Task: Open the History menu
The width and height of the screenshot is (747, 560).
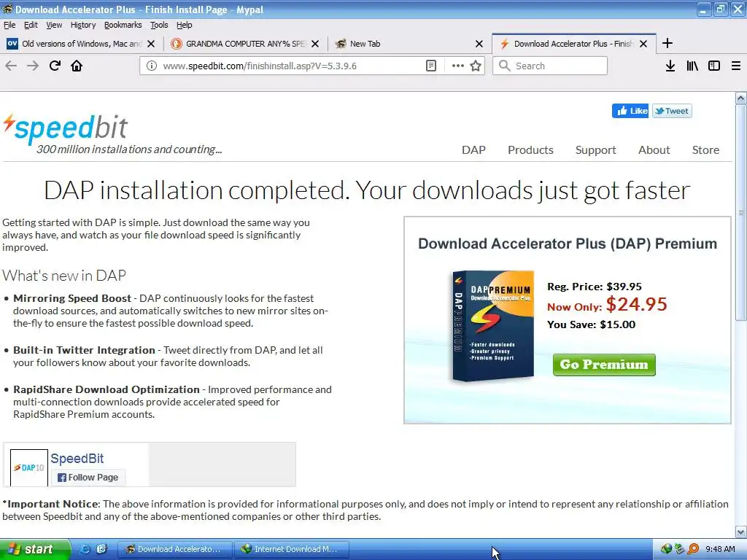Action: pos(83,25)
